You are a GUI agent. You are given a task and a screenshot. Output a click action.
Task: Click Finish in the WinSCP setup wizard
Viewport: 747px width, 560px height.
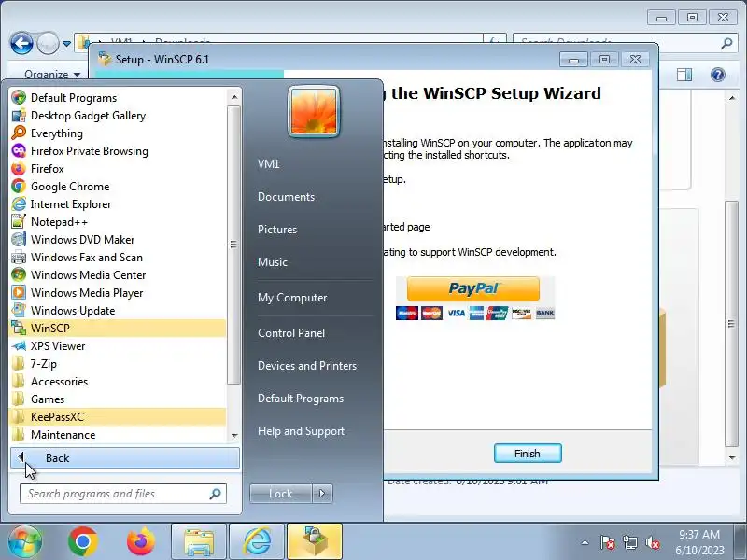528,454
